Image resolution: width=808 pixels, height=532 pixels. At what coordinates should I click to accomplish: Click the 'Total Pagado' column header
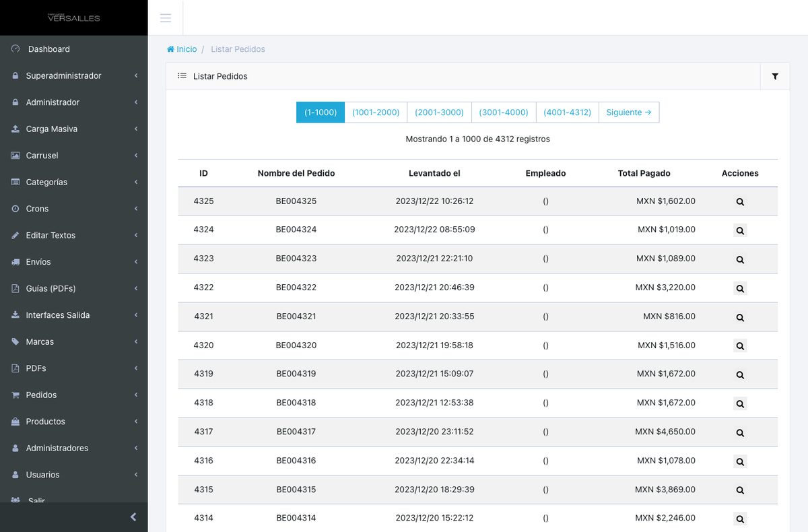point(644,173)
